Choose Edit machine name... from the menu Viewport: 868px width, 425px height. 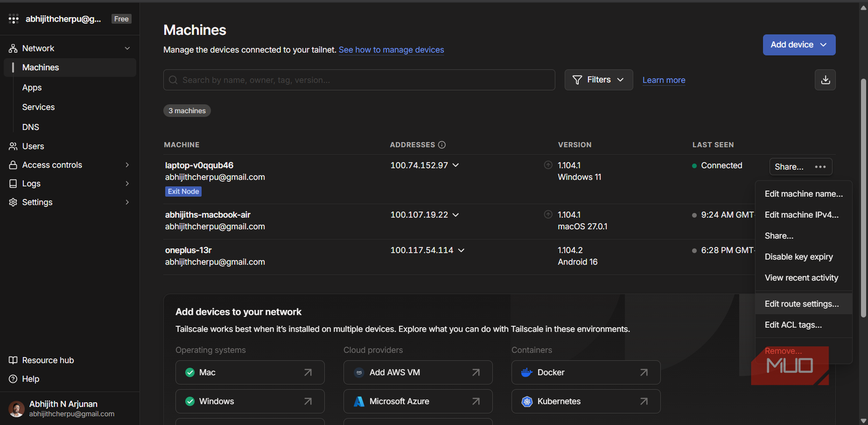coord(803,194)
